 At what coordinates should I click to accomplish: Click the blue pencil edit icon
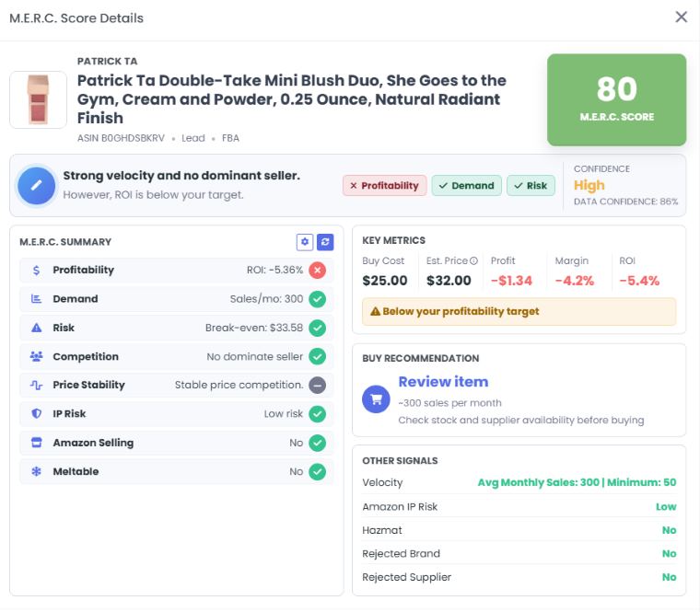pos(37,186)
